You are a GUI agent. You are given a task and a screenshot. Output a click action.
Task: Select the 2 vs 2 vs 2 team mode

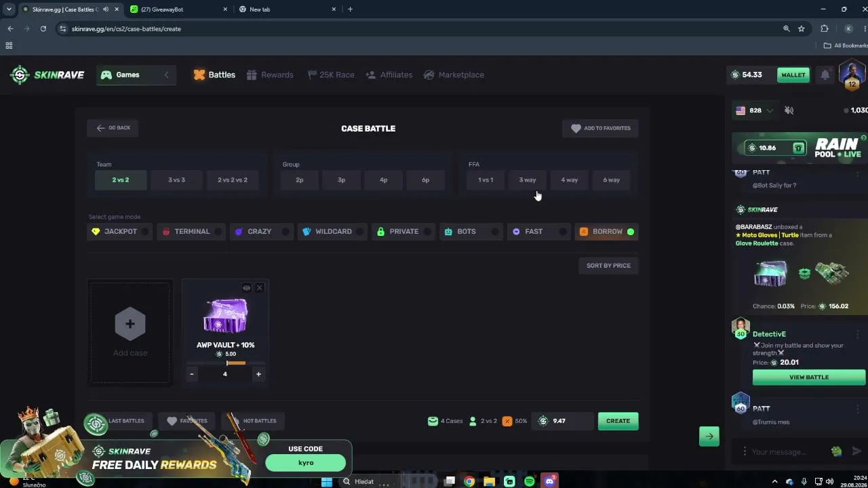(233, 180)
